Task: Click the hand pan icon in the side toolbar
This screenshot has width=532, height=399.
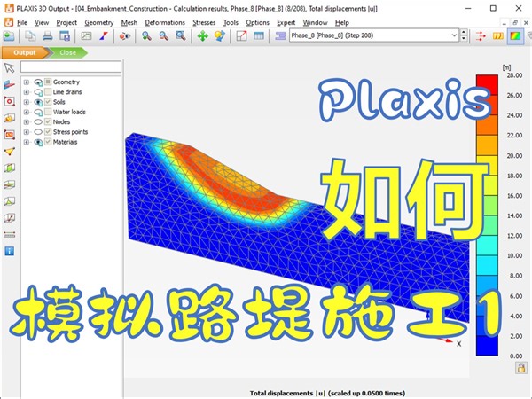Action: 9,118
